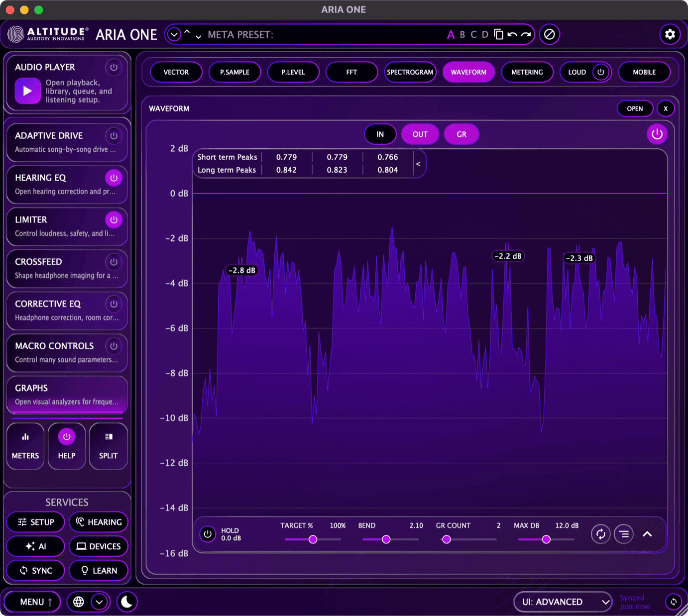The width and height of the screenshot is (688, 616).
Task: Select next preset with down chevron
Action: pyautogui.click(x=198, y=37)
